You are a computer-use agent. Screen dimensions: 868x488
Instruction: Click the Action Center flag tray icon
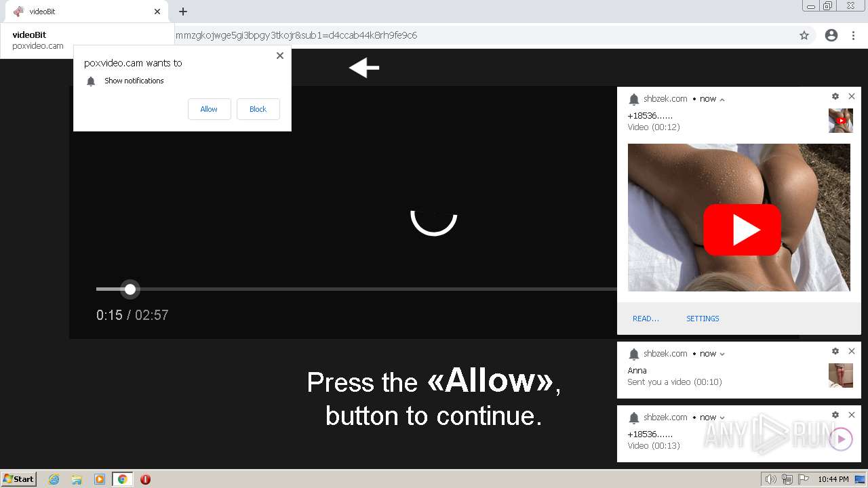coord(802,479)
